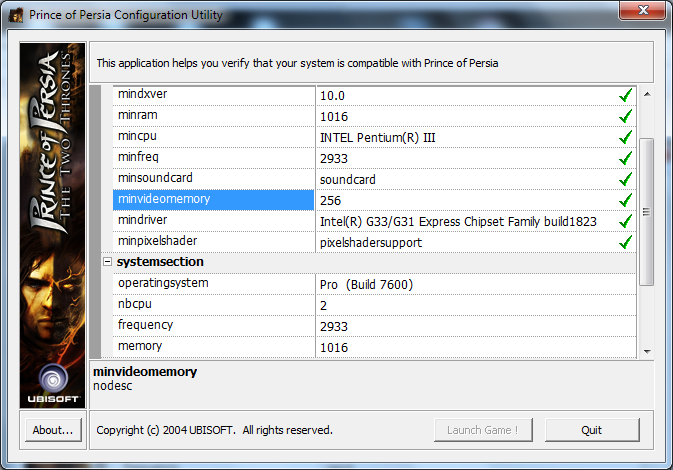The image size is (673, 470).
Task: Select the systemsection header text
Action: [x=160, y=262]
